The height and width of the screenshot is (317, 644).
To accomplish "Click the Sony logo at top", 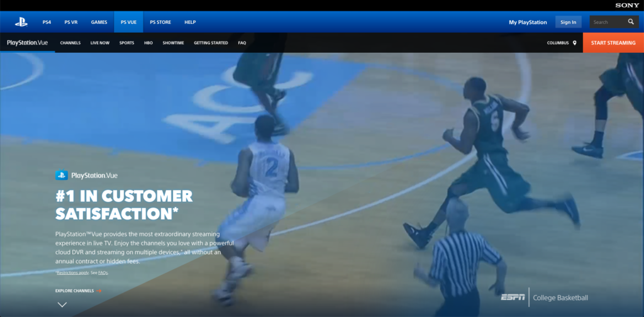I will click(x=627, y=5).
